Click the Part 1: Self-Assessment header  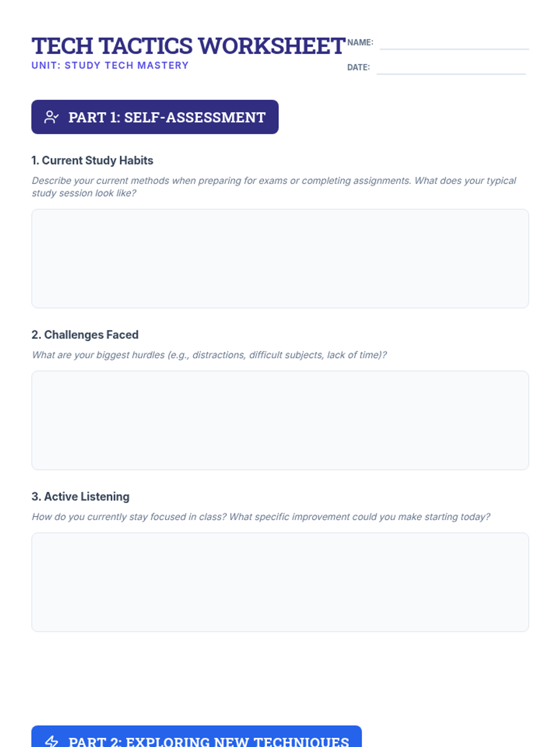(155, 117)
